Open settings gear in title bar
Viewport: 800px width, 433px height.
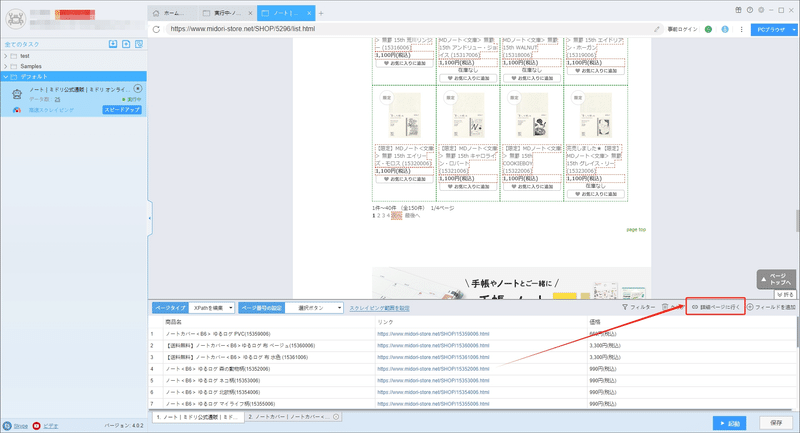(x=761, y=10)
